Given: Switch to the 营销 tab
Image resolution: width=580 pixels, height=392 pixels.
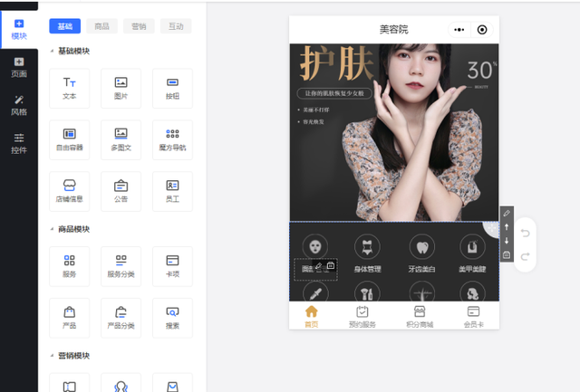Looking at the screenshot, I should coord(139,26).
